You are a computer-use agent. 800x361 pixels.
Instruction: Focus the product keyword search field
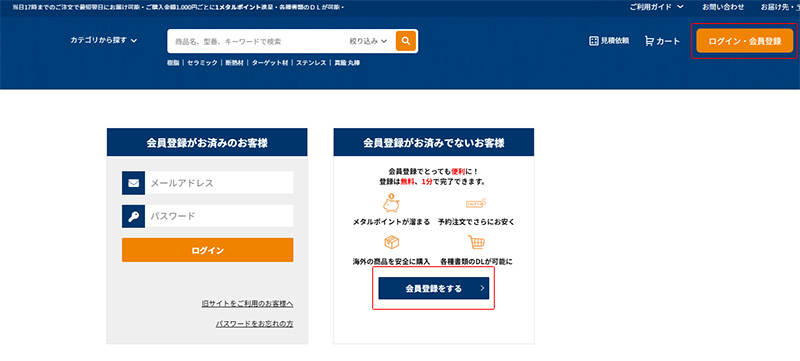click(258, 41)
